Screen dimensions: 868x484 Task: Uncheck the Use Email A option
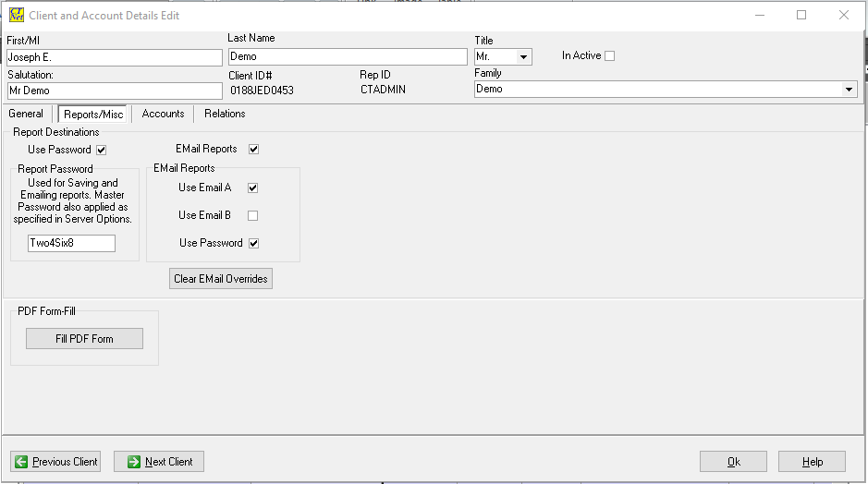click(252, 188)
